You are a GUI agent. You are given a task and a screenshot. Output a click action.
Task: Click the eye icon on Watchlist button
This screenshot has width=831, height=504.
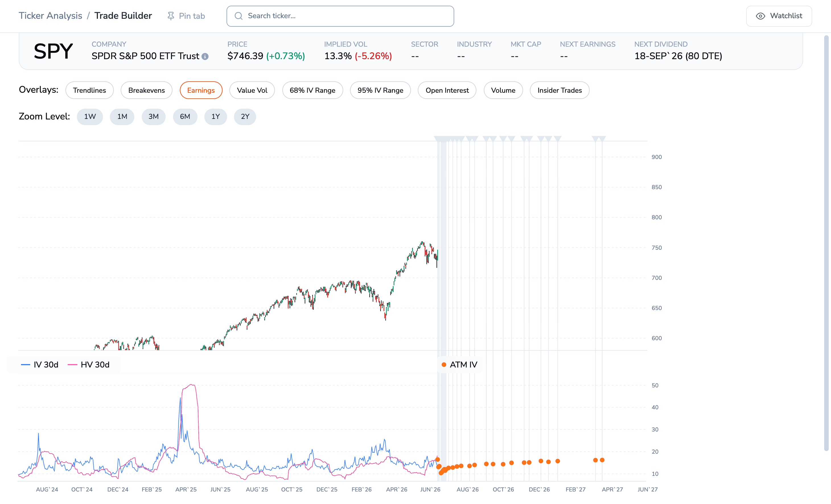[760, 16]
